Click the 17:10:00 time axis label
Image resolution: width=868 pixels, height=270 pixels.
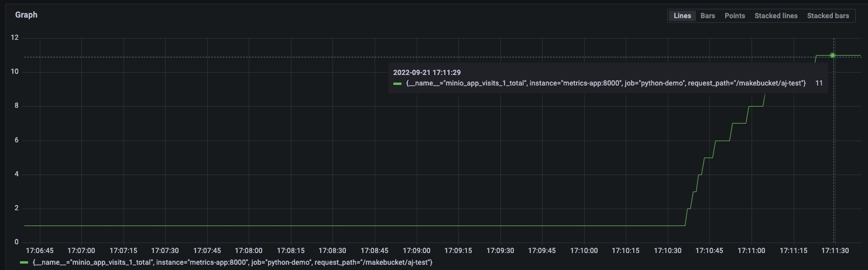[x=584, y=251]
